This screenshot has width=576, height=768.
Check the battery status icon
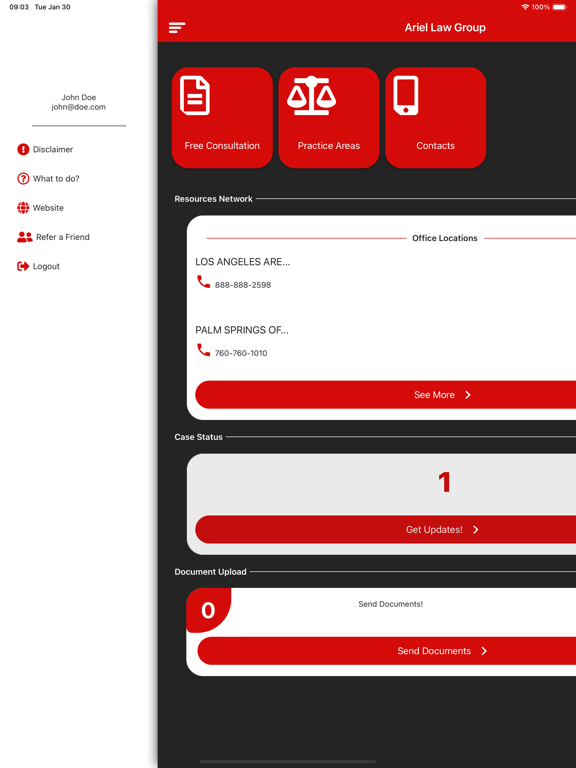coord(559,7)
